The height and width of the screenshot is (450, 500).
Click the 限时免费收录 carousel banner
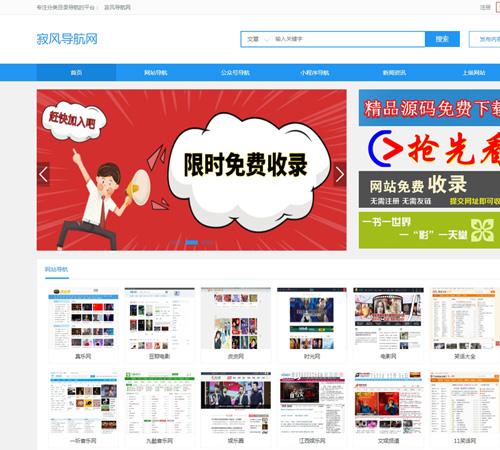[191, 170]
